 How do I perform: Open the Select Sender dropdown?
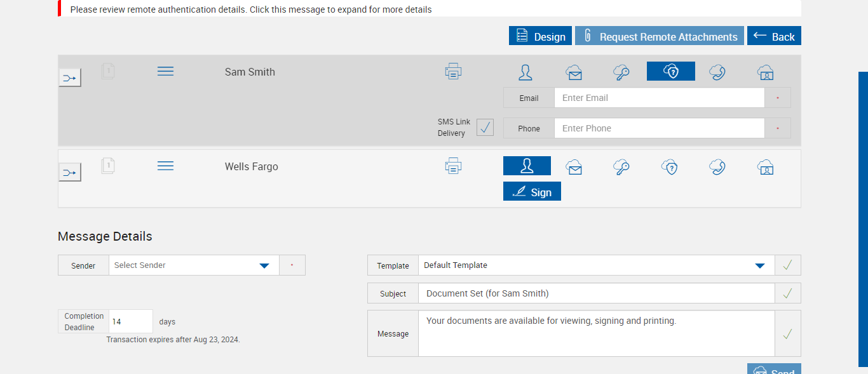click(x=264, y=265)
